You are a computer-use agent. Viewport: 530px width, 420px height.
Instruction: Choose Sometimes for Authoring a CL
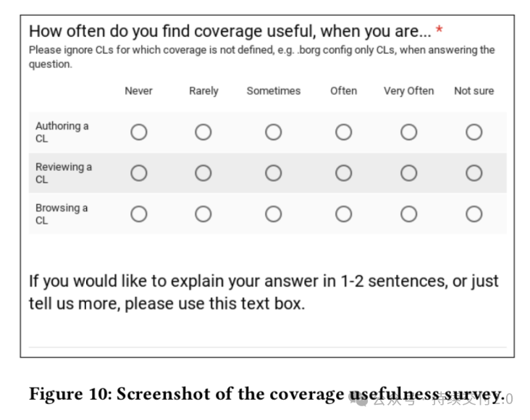(x=274, y=133)
